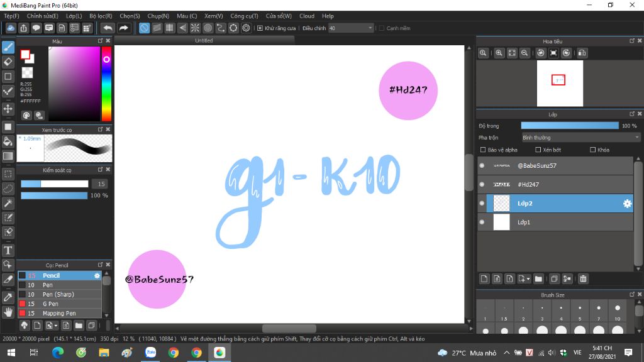Select the Bucket fill tool
644x362 pixels.
[8, 141]
